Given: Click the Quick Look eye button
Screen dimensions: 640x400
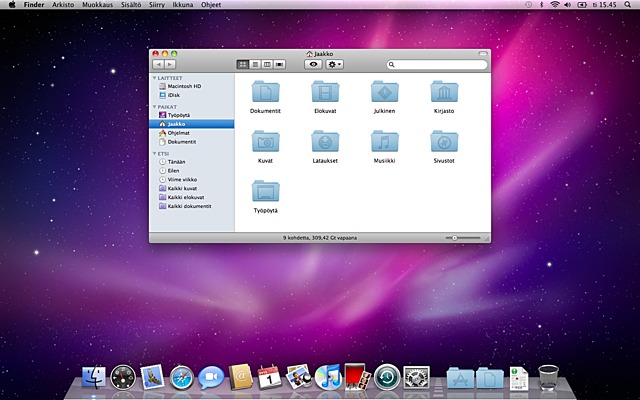Looking at the screenshot, I should (x=313, y=64).
